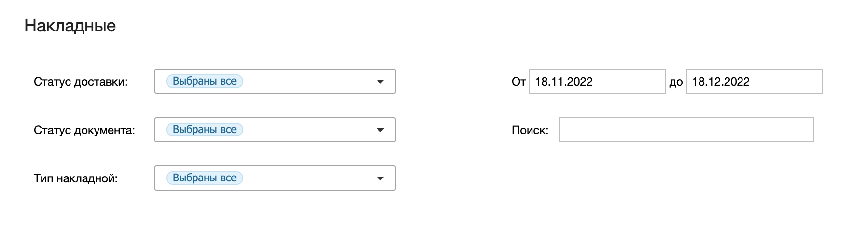Viewport: 868px width, 238px height.
Task: Open the Тип накладной dropdown arrow
Action: pyautogui.click(x=380, y=178)
